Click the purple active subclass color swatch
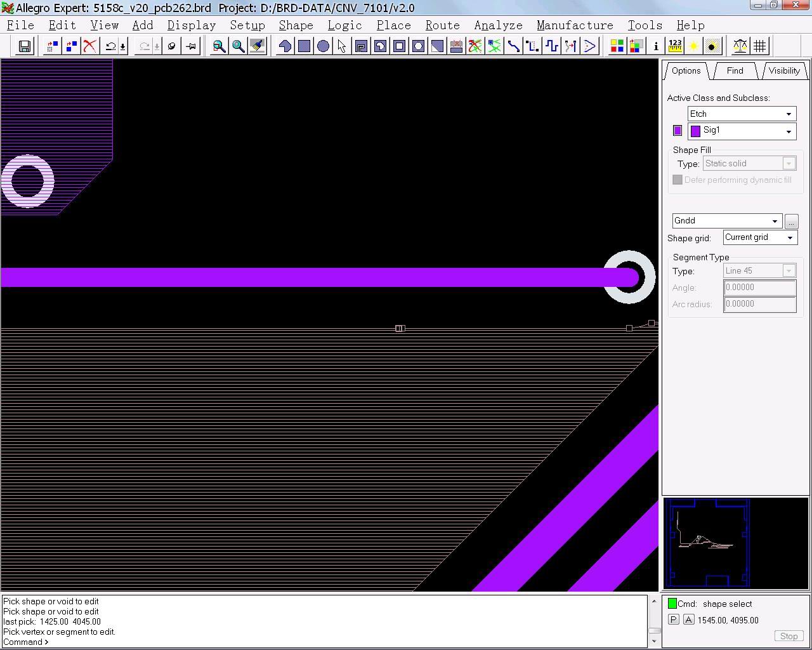812x650 pixels. (678, 131)
